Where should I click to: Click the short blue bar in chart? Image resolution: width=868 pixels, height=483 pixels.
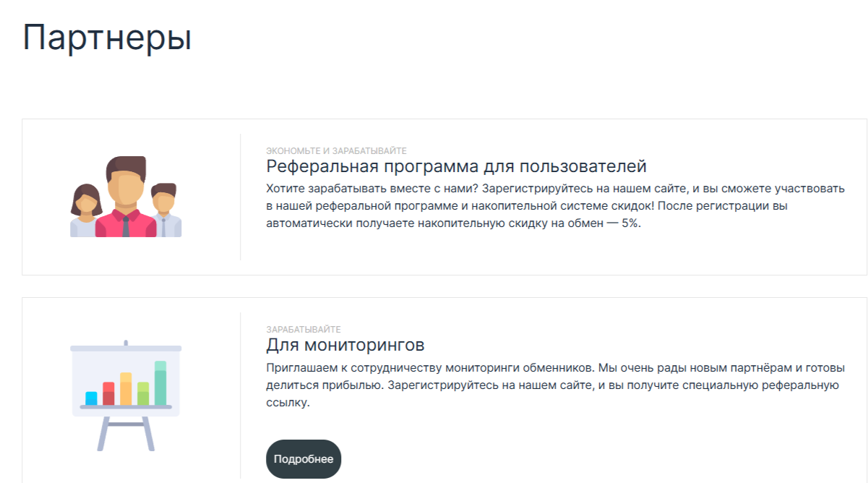pyautogui.click(x=92, y=398)
